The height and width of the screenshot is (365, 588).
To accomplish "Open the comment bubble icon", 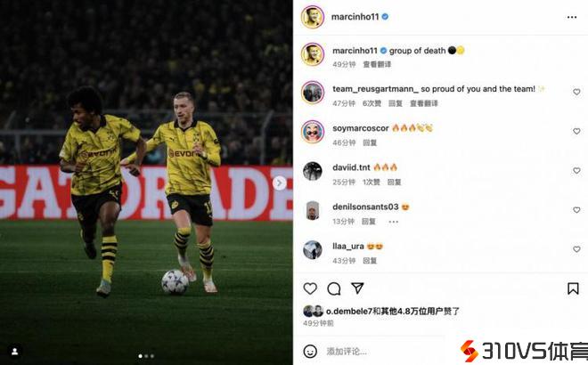I will 334,288.
